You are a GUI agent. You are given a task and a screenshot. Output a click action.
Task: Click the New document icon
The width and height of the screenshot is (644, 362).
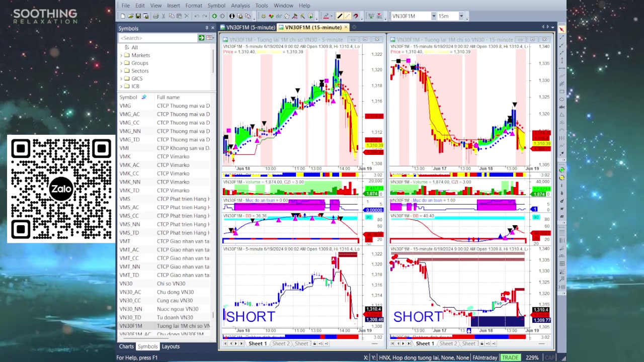[x=123, y=16]
